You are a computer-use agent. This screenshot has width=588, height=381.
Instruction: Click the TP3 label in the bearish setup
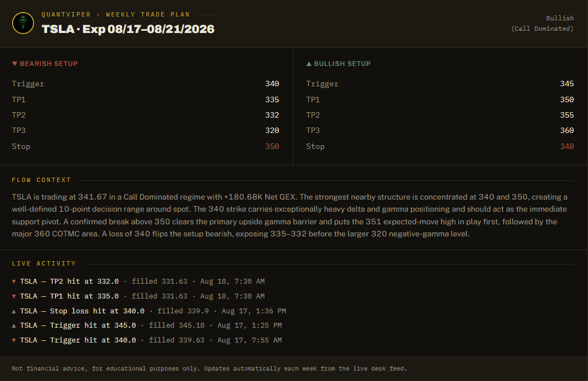[19, 130]
